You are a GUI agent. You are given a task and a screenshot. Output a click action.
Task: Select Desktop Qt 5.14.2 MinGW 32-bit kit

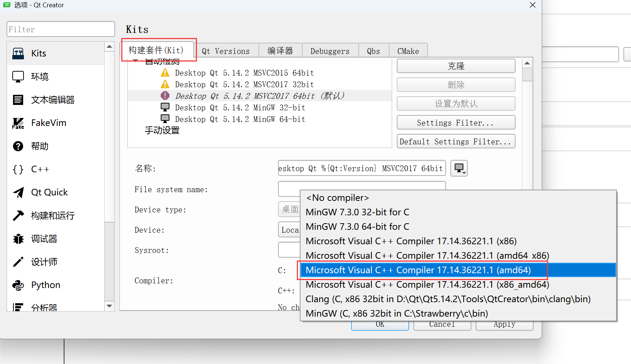(x=240, y=107)
